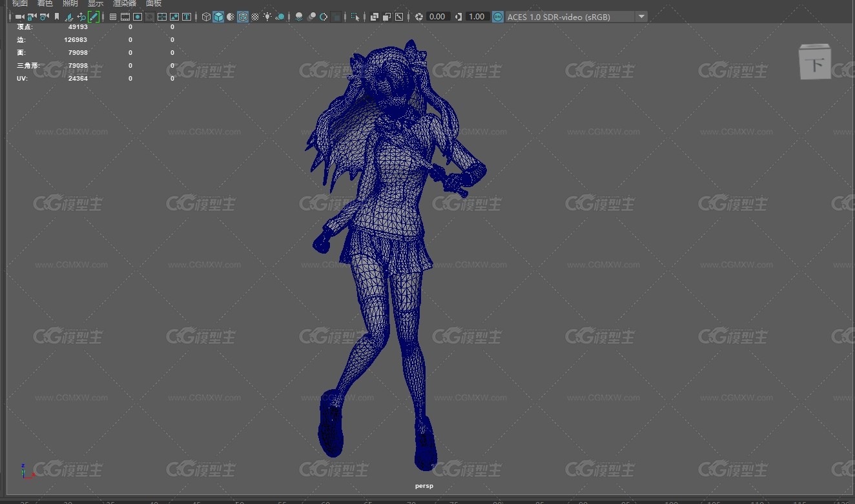855x504 pixels.
Task: Toggle the resolution gate icon
Action: (x=138, y=17)
